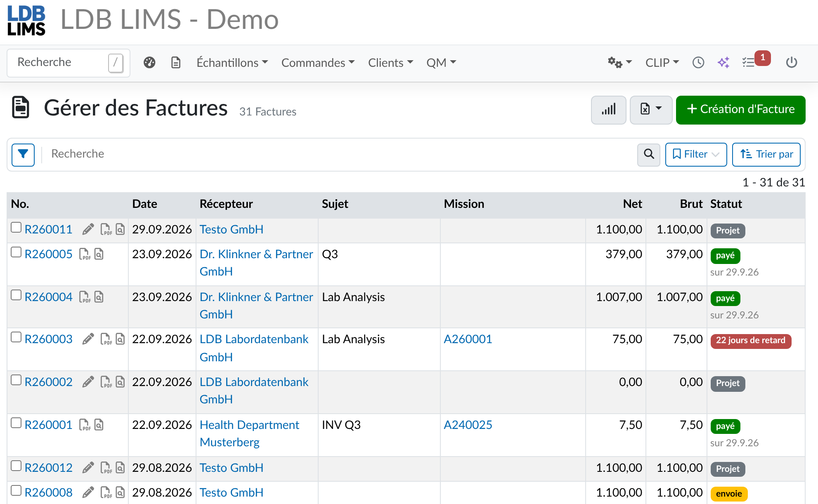The image size is (818, 504).
Task: Click the power logout icon
Action: click(x=792, y=63)
